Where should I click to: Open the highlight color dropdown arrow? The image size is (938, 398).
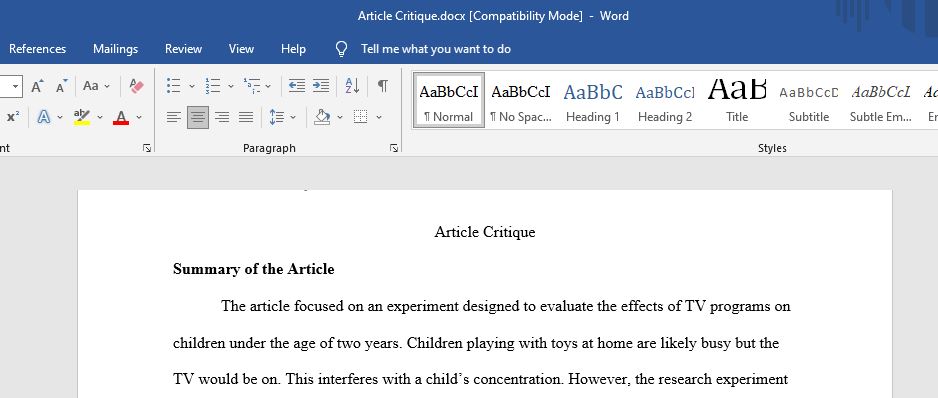coord(100,117)
